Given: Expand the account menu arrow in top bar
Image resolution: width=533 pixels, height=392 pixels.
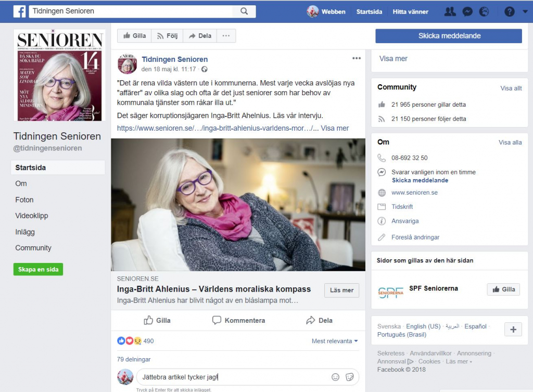Looking at the screenshot, I should tap(525, 11).
